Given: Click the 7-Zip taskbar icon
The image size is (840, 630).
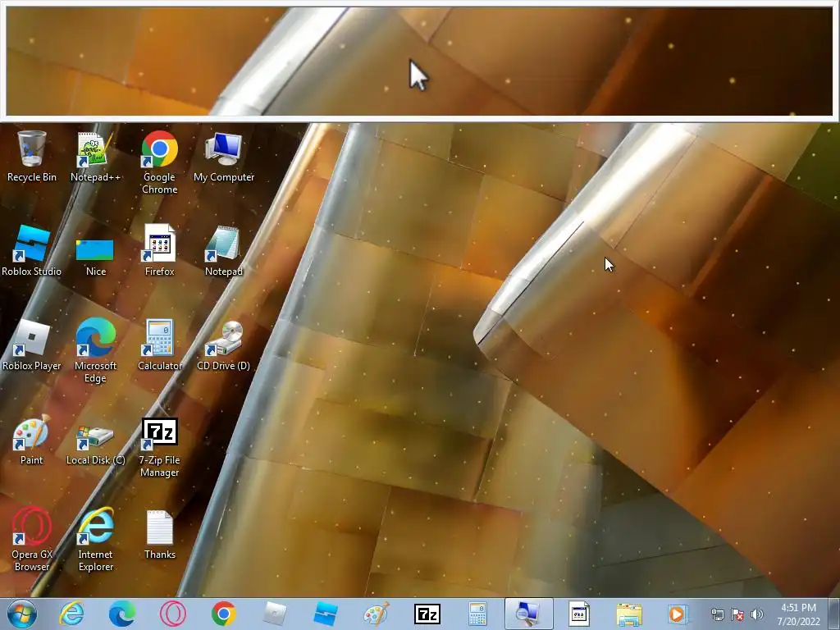Looking at the screenshot, I should (427, 614).
